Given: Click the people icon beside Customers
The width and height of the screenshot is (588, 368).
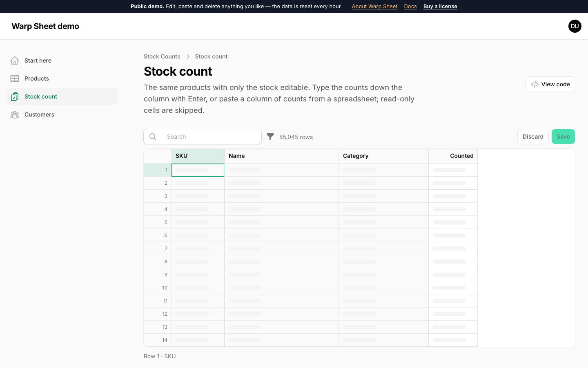Looking at the screenshot, I should (x=15, y=114).
